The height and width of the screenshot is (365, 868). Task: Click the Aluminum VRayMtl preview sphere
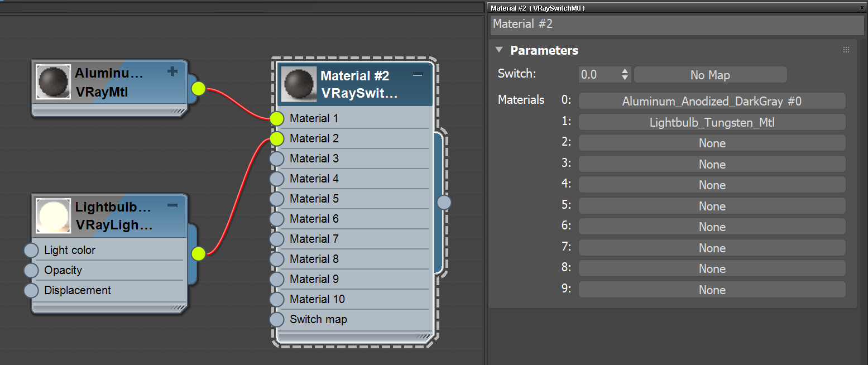point(53,82)
